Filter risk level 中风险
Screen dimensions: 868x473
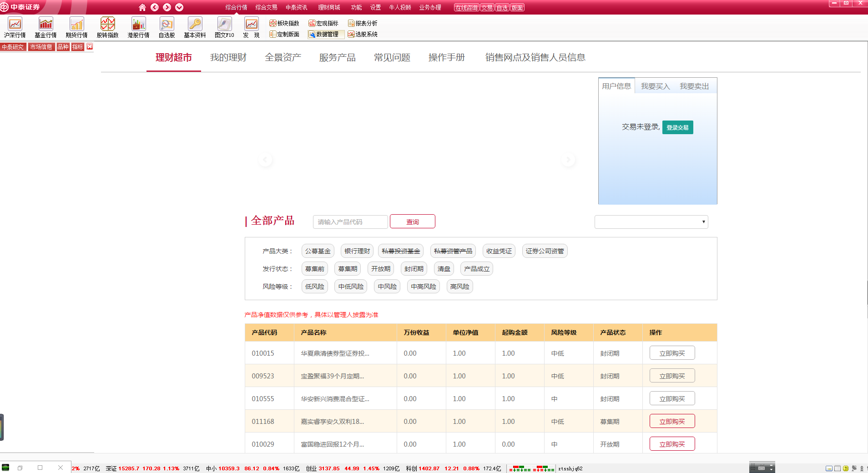click(387, 287)
